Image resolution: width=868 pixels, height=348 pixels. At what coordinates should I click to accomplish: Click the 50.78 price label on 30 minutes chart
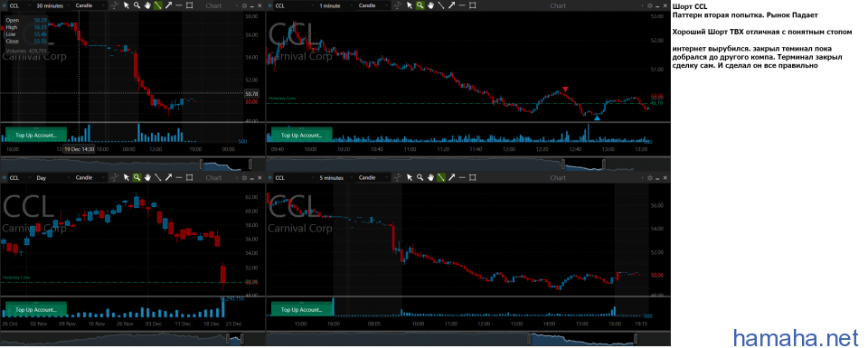(x=252, y=93)
